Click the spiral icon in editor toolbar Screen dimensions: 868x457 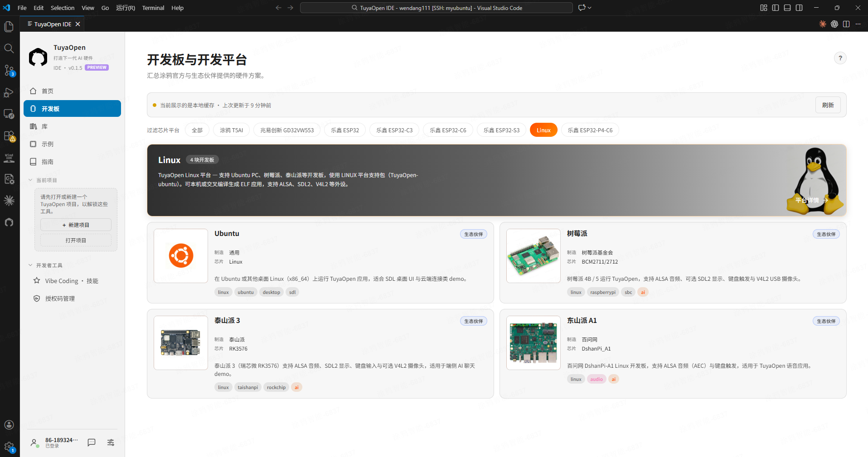click(x=834, y=24)
